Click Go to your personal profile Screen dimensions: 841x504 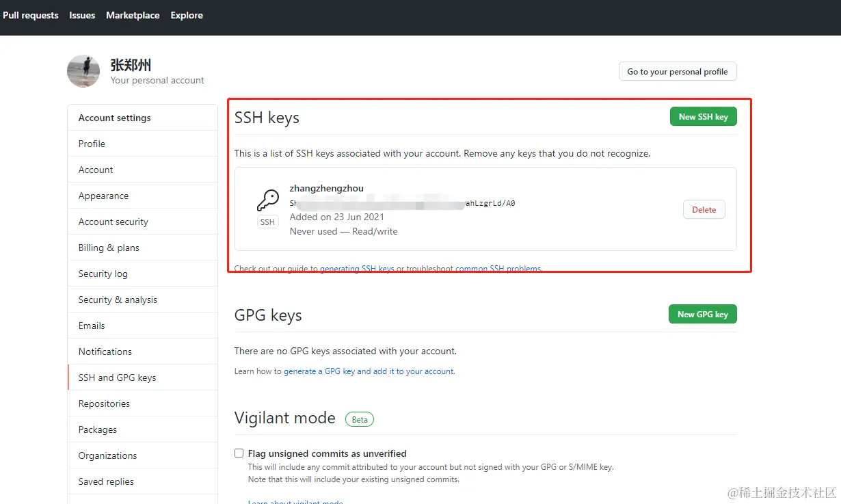[677, 72]
